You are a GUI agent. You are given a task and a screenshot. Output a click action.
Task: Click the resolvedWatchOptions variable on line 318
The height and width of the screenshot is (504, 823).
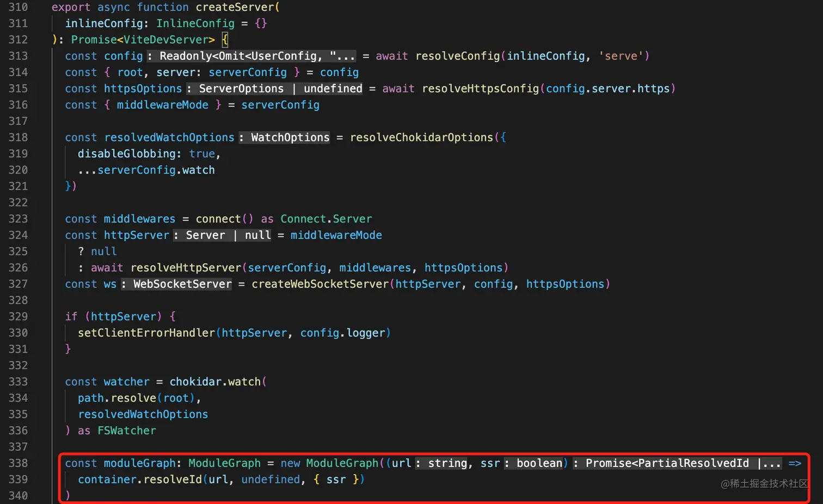[x=169, y=138]
